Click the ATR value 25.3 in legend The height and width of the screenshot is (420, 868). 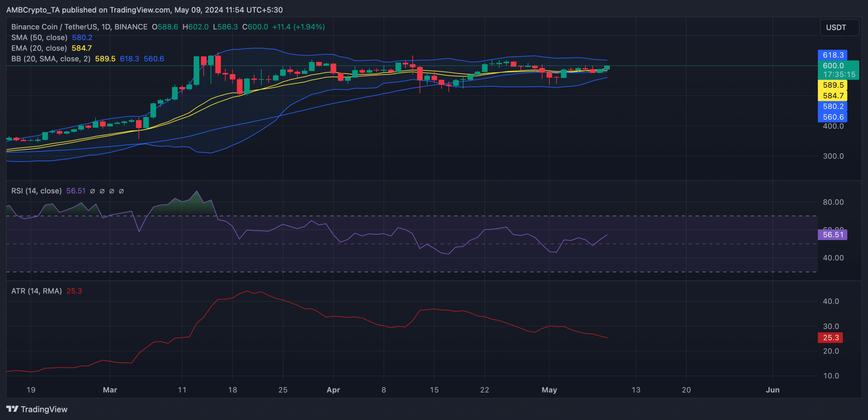74,291
